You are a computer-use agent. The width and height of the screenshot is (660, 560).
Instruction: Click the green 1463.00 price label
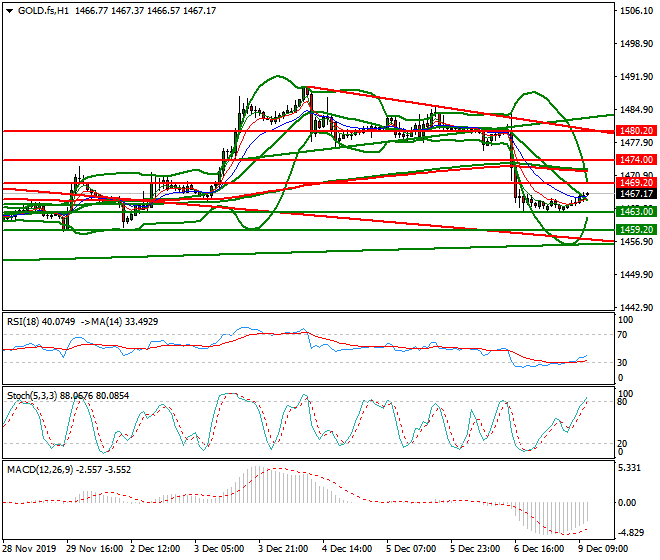click(636, 211)
